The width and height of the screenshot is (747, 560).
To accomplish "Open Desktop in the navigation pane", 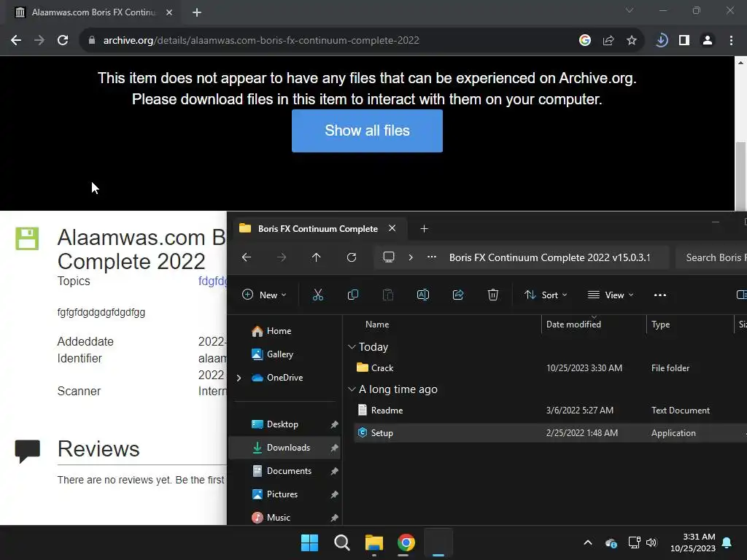I will (x=282, y=424).
